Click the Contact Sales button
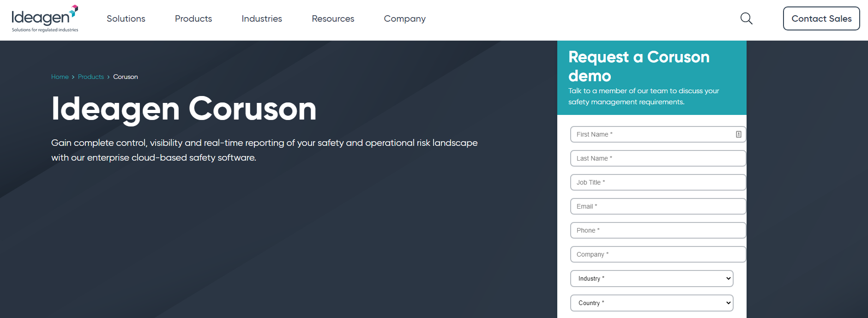The height and width of the screenshot is (318, 868). [x=821, y=18]
